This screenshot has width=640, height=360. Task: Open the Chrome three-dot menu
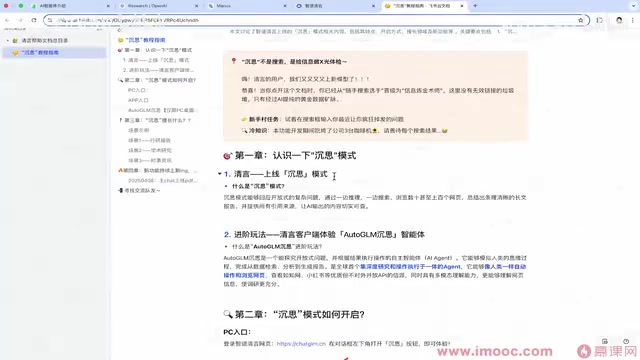click(633, 20)
